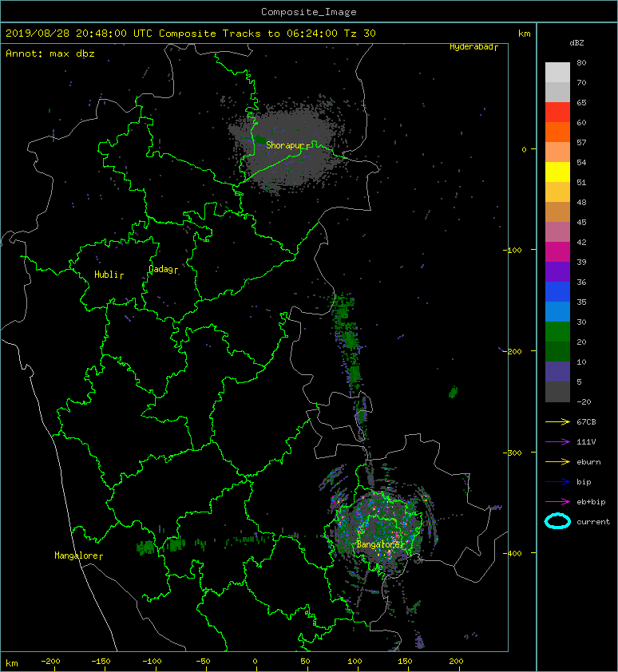Image resolution: width=618 pixels, height=672 pixels.
Task: Click the -300 tick on the vertical axis
Action: (x=513, y=453)
